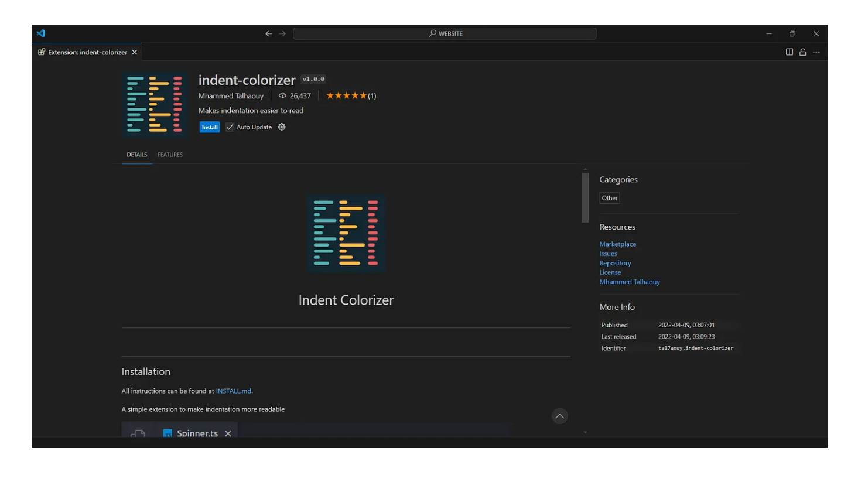Image resolution: width=868 pixels, height=485 pixels.
Task: Toggle the Auto Update checkbox
Action: [230, 127]
